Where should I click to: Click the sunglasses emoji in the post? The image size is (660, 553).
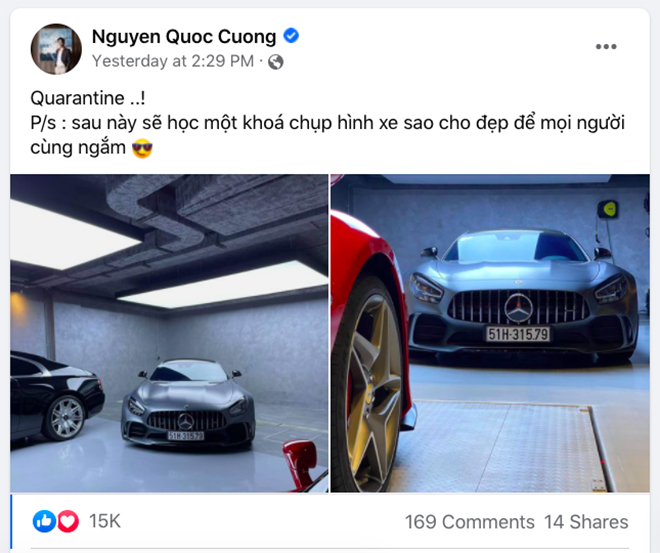pos(142,149)
